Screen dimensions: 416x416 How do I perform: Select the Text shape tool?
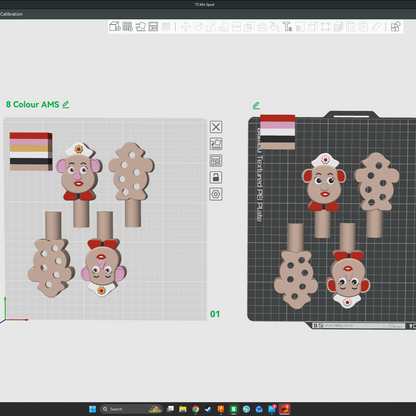click(x=287, y=27)
